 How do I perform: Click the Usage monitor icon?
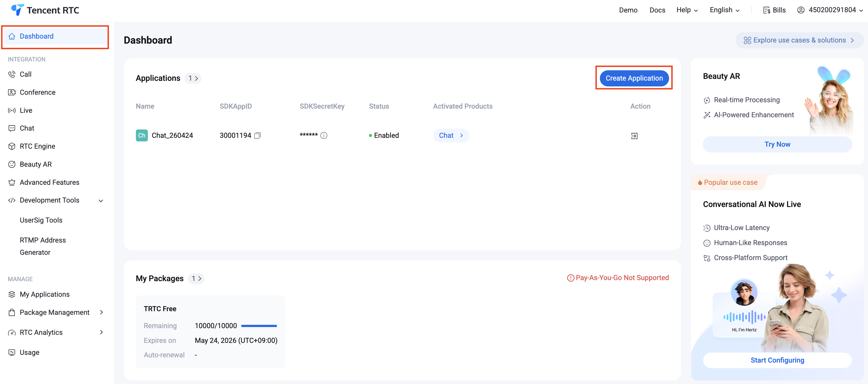(x=12, y=353)
